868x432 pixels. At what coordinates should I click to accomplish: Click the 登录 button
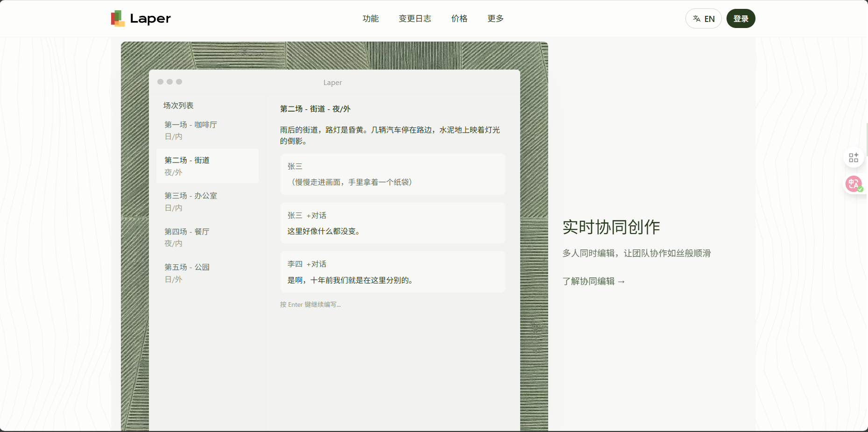coord(741,19)
